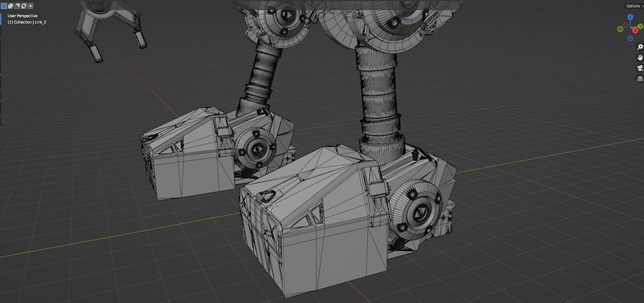Click the magnifier zoom view button
Image resolution: width=644 pixels, height=303 pixels.
[640, 47]
